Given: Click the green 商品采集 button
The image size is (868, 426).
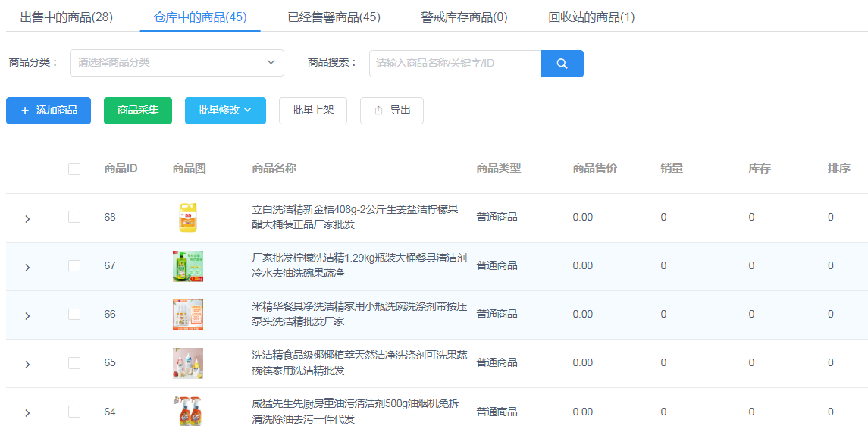Looking at the screenshot, I should point(138,111).
